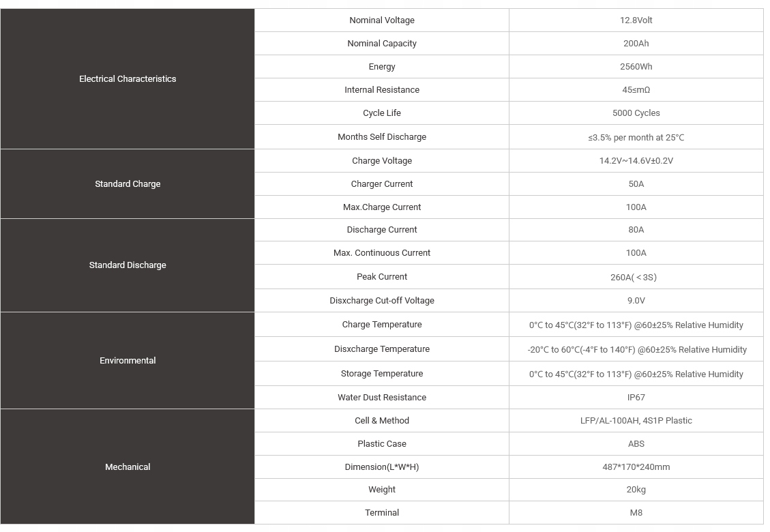Select the 12.8Volt value cell

coord(636,20)
